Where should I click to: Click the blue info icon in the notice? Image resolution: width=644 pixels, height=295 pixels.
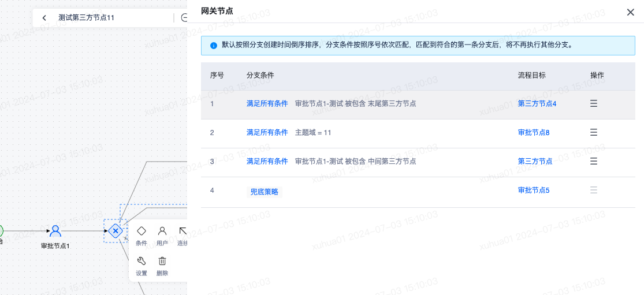[x=214, y=46]
